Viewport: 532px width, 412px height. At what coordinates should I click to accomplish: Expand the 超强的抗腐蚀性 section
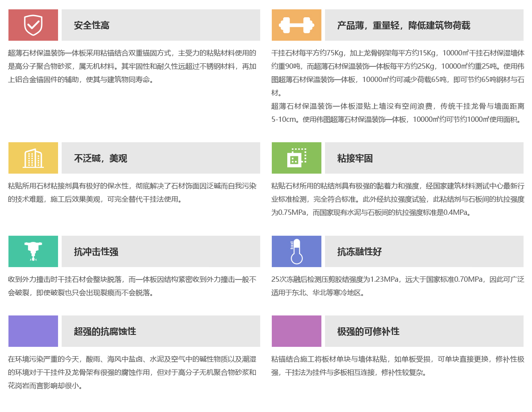[x=160, y=331]
